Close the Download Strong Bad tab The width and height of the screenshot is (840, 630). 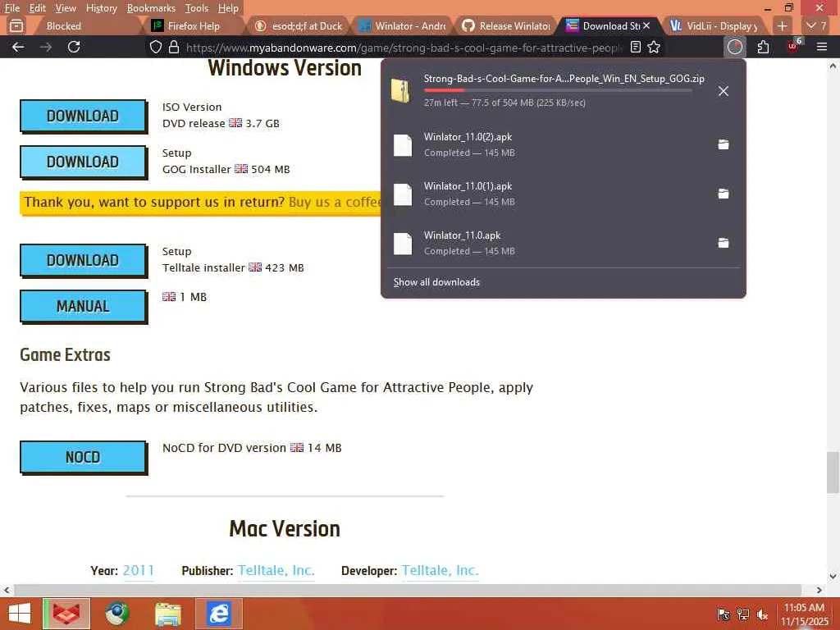(646, 25)
